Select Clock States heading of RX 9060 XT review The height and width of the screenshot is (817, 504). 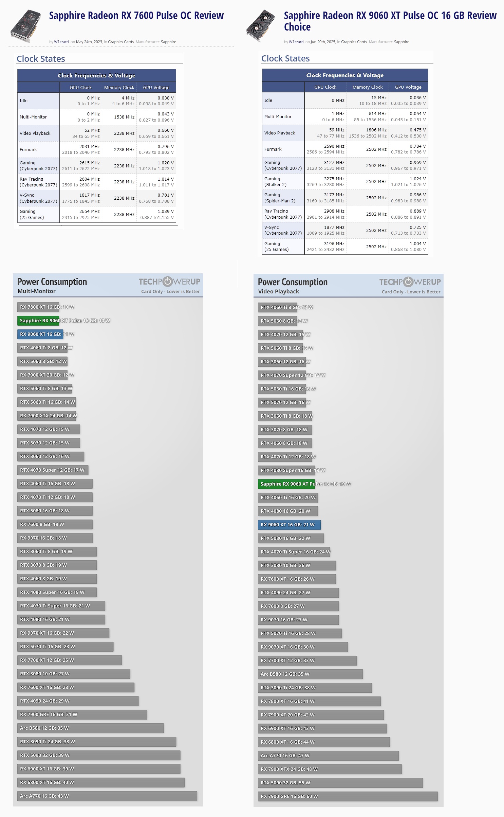(x=285, y=58)
